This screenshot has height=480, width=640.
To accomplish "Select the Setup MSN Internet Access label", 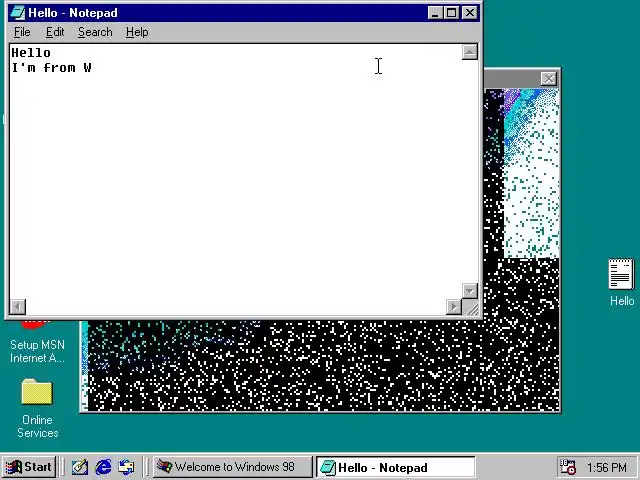I will click(x=37, y=351).
